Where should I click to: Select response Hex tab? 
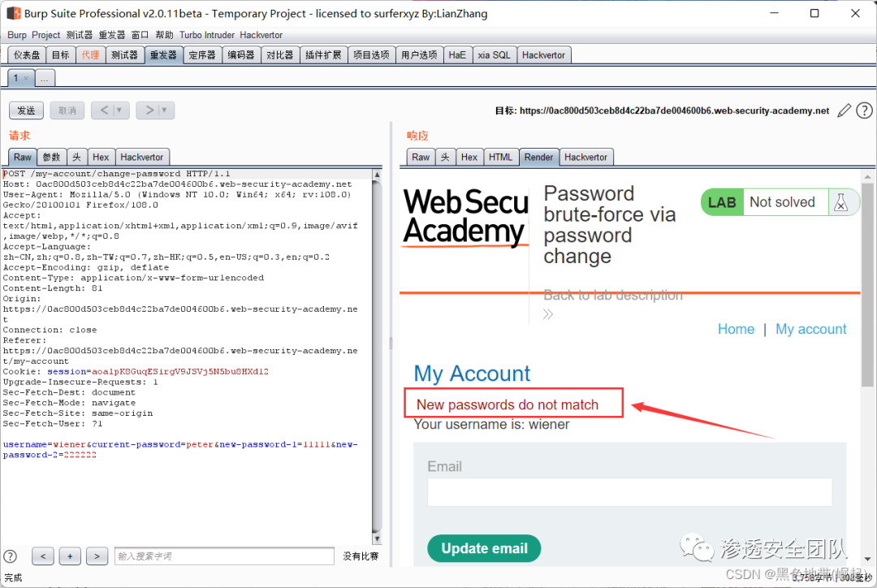(x=469, y=158)
